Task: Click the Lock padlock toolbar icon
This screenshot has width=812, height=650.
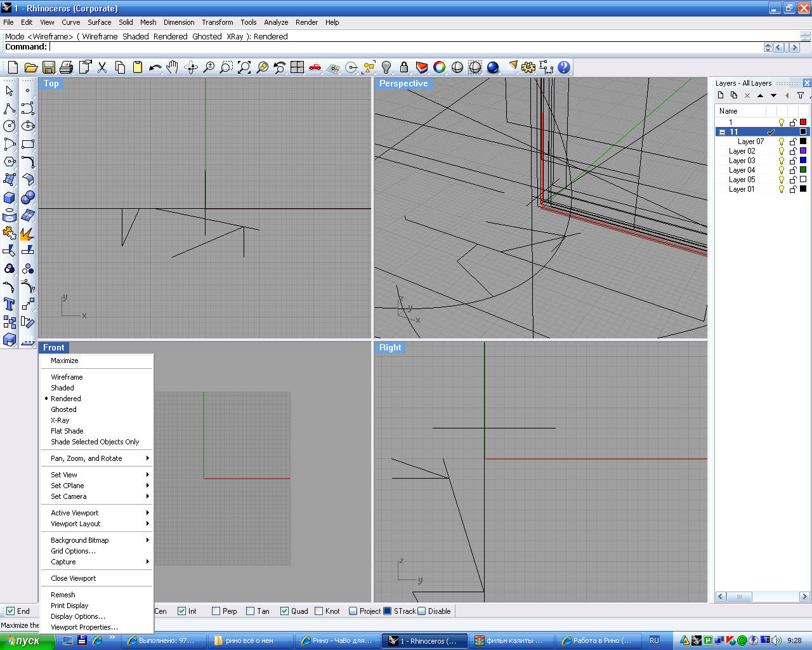Action: (404, 67)
